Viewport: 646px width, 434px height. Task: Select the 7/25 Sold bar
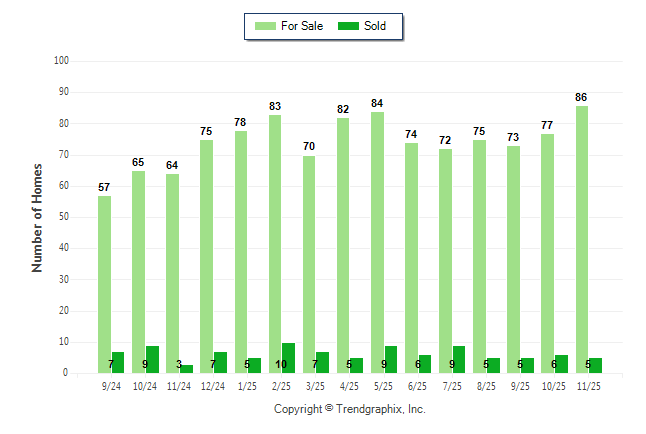[459, 360]
